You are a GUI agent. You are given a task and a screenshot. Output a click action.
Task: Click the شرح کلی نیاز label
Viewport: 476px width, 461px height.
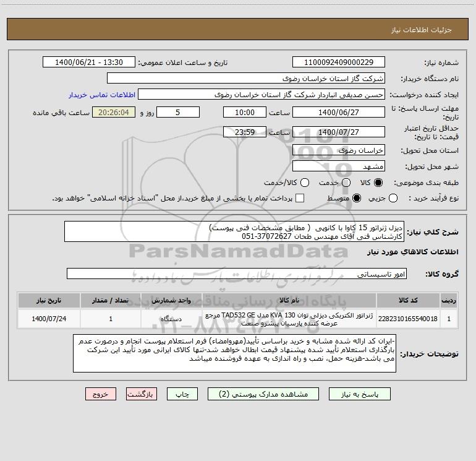point(433,232)
